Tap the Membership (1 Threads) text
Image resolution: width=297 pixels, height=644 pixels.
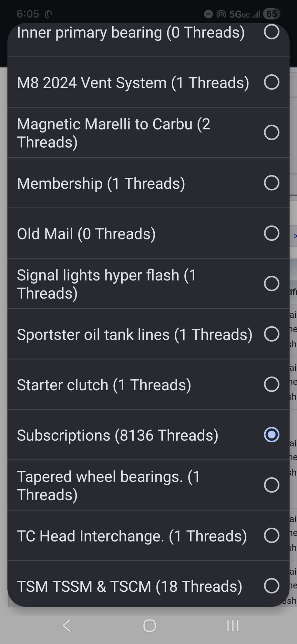[x=101, y=184]
